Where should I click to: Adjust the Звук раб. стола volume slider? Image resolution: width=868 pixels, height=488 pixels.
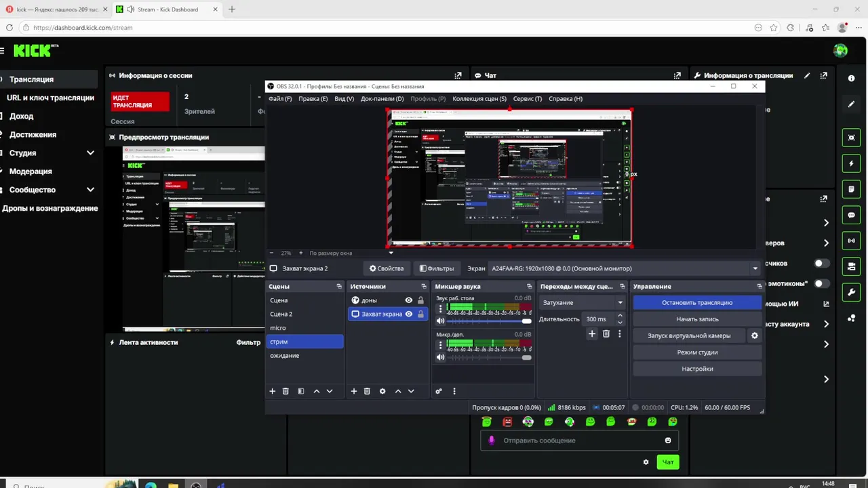[489, 321]
